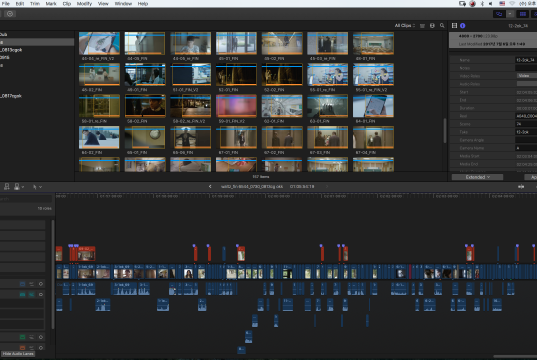Click the Name field in the inspector

pos(526,60)
